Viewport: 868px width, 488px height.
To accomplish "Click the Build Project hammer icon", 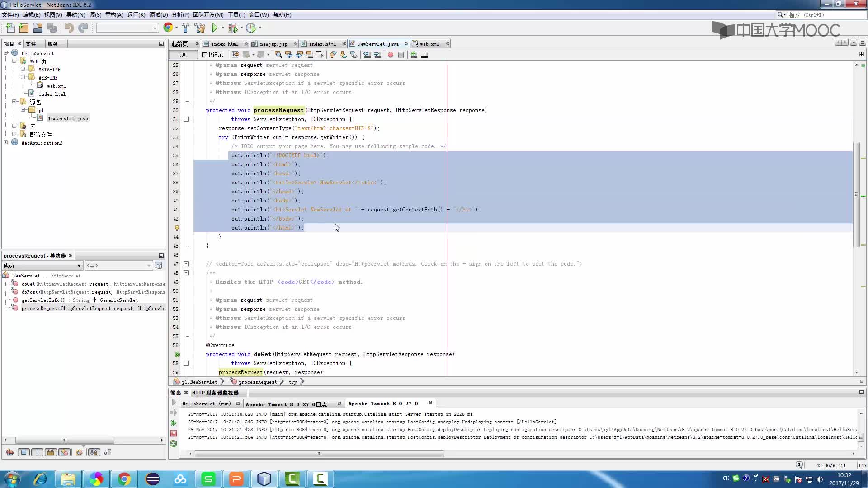I will click(185, 28).
